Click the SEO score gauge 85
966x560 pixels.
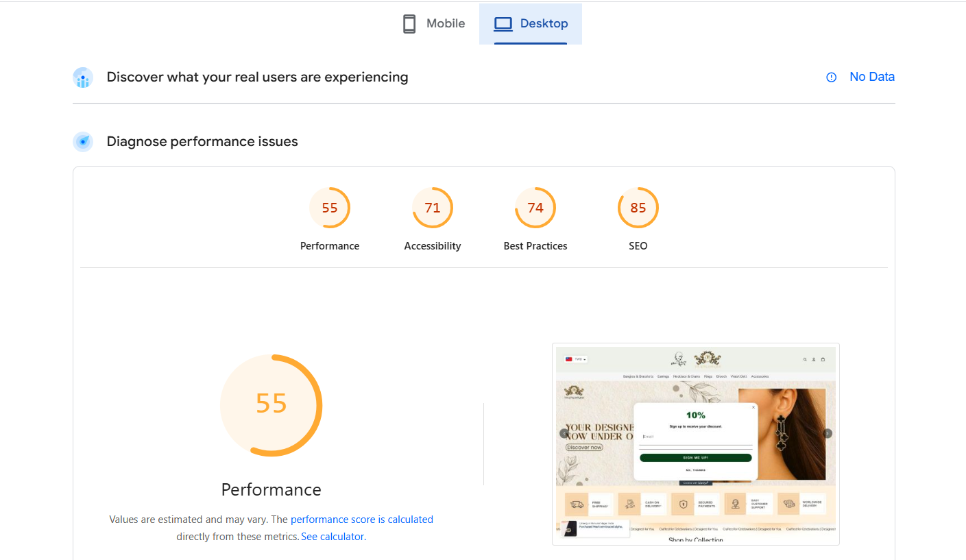[638, 208]
